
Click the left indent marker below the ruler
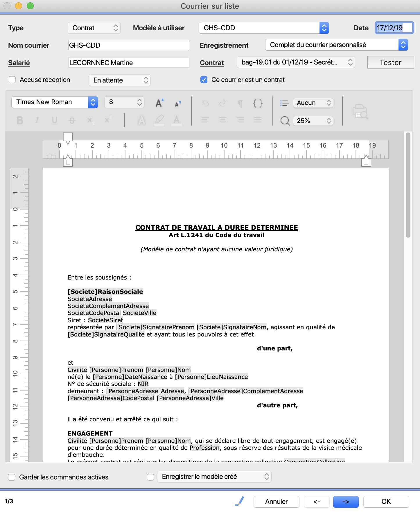(x=68, y=161)
